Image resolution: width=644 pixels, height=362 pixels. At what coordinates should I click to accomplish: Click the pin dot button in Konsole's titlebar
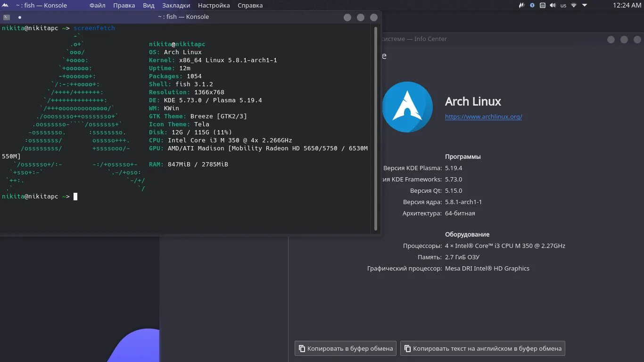pyautogui.click(x=20, y=17)
